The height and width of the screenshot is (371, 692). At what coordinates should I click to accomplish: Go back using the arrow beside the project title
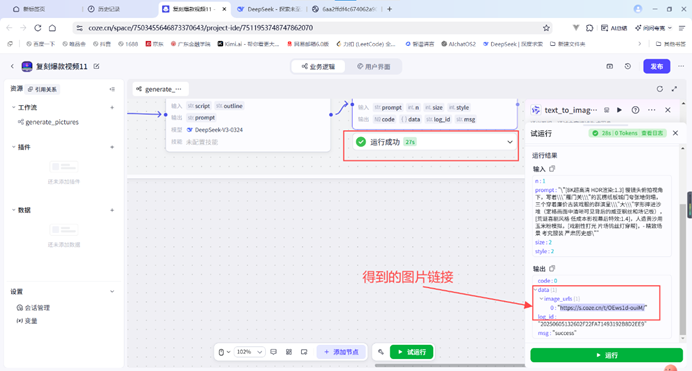(x=12, y=67)
